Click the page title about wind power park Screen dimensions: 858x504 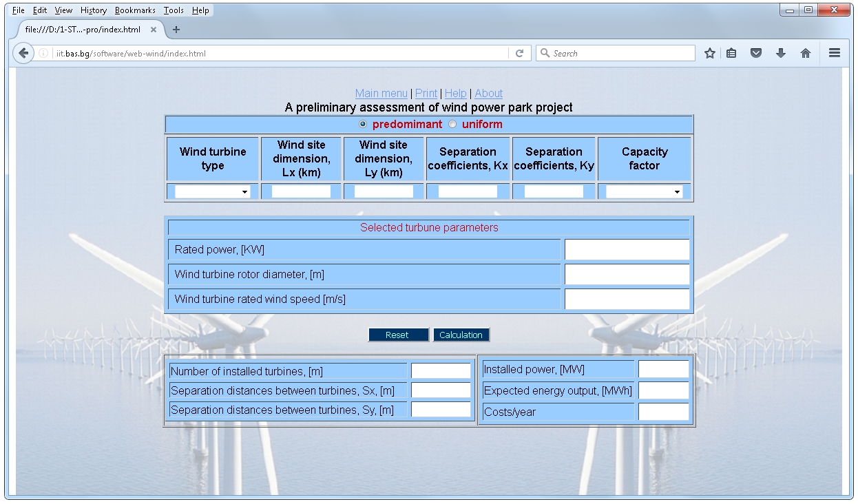tap(429, 108)
